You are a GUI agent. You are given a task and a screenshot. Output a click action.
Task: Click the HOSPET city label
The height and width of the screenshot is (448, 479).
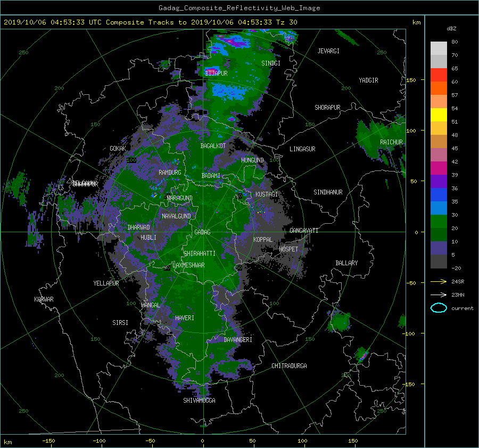(288, 249)
